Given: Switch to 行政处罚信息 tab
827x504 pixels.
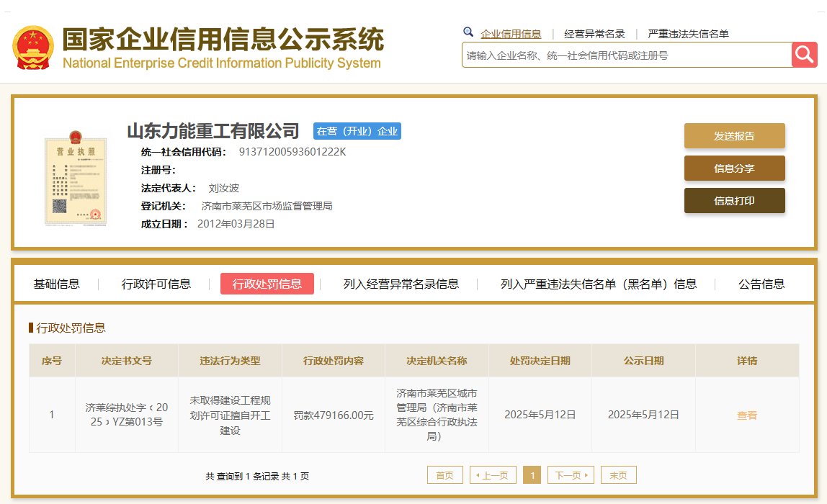Looking at the screenshot, I should [267, 284].
